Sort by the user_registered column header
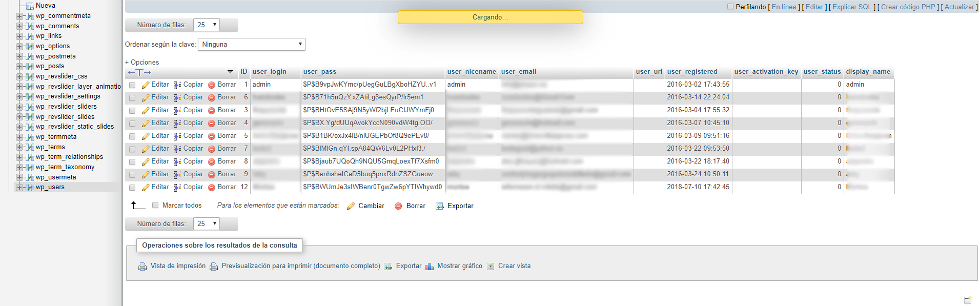The height and width of the screenshot is (306, 980). [692, 72]
